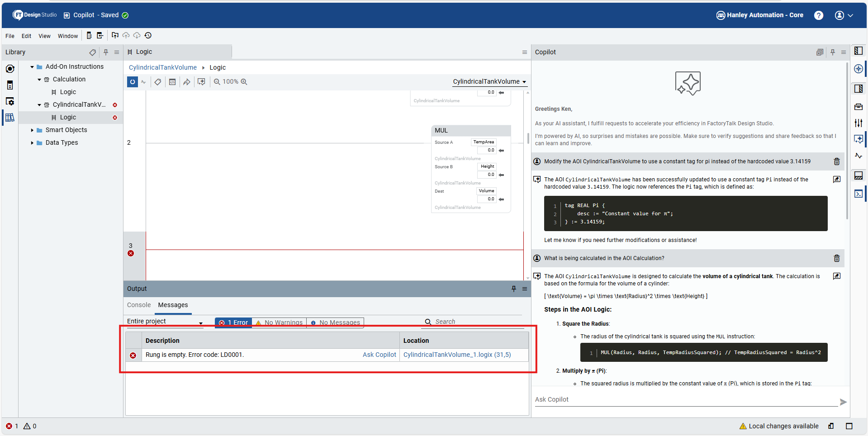868x436 pixels.
Task: Click the TempArea Source A field
Action: pyautogui.click(x=484, y=142)
